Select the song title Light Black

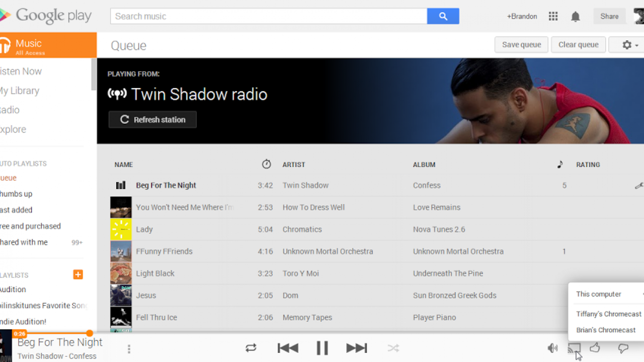[155, 274]
